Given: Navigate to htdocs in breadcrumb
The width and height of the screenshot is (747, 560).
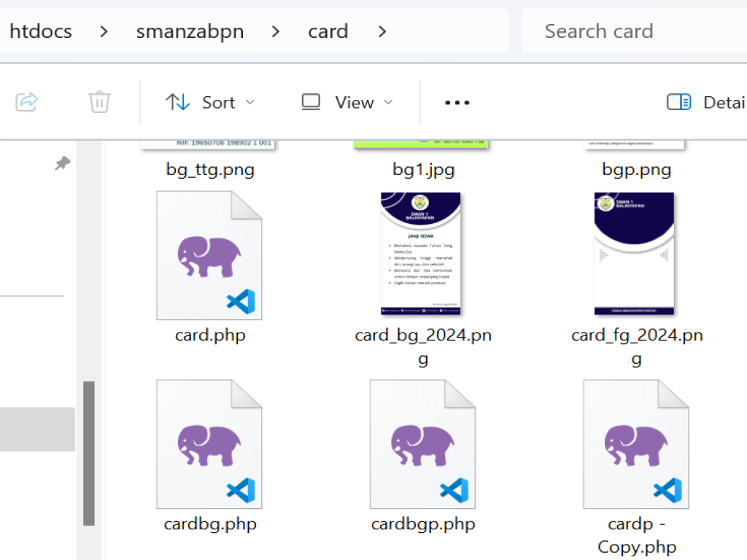Looking at the screenshot, I should click(41, 31).
